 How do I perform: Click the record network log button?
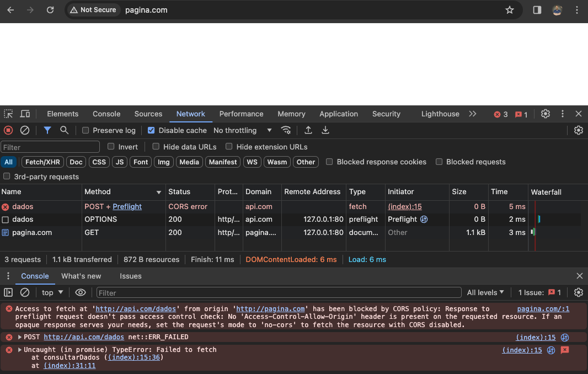8,130
